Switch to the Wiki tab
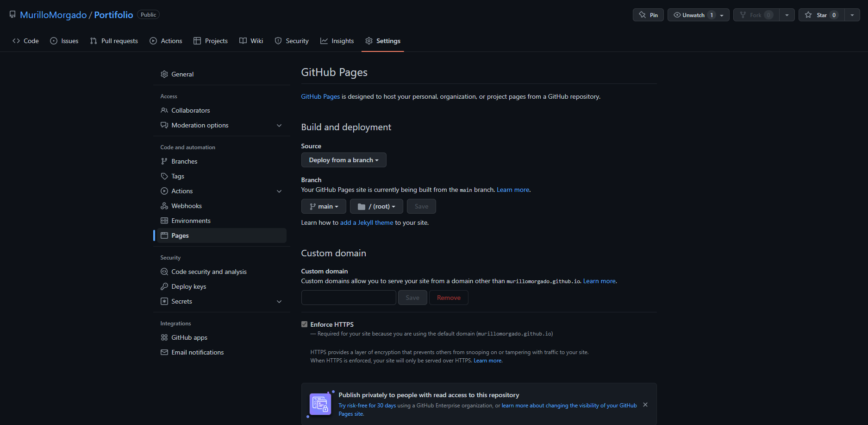 coord(251,41)
